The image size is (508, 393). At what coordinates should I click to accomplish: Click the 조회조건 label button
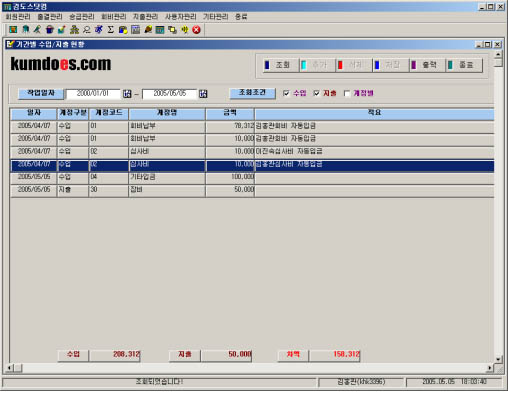coord(252,93)
